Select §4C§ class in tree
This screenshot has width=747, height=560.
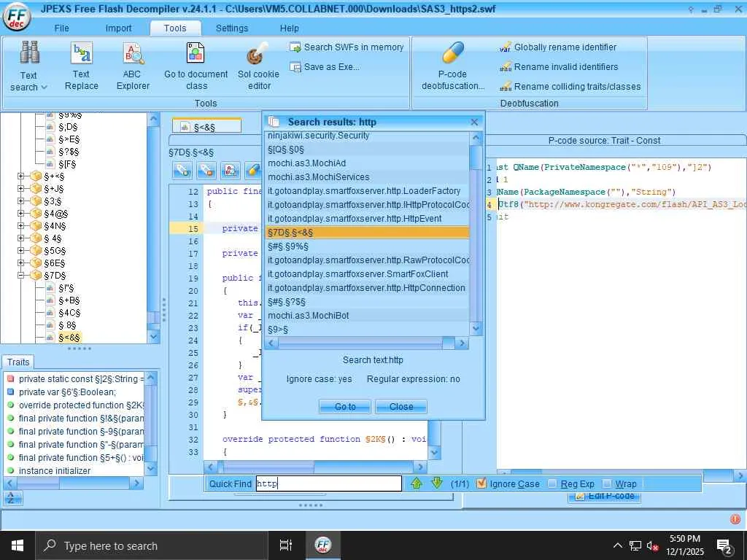(x=69, y=312)
